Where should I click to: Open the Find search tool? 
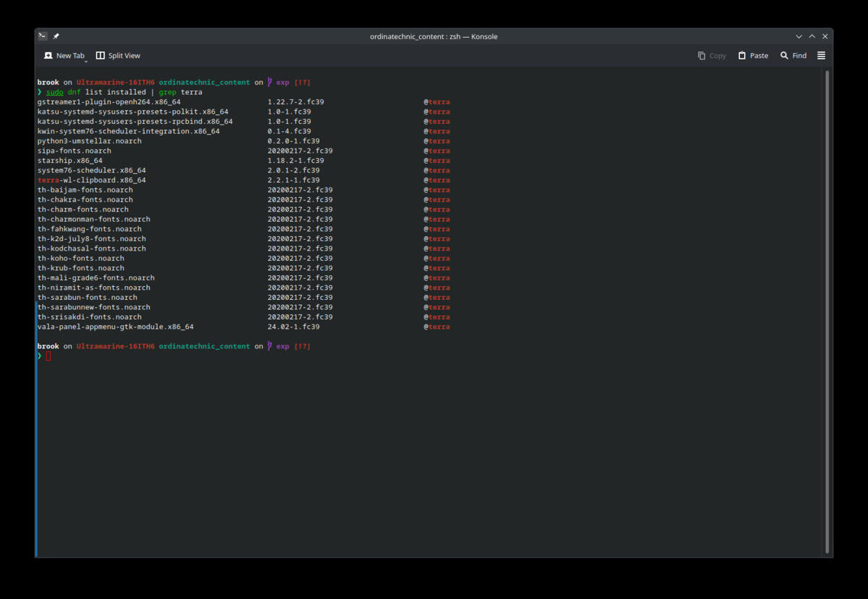click(793, 55)
